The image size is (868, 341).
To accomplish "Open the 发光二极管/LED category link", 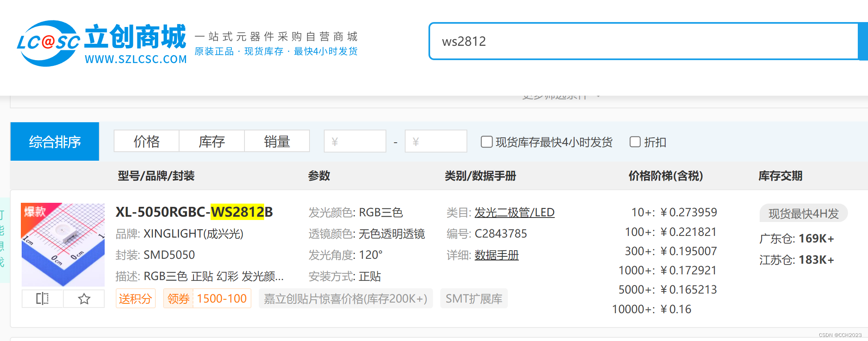I will [514, 212].
